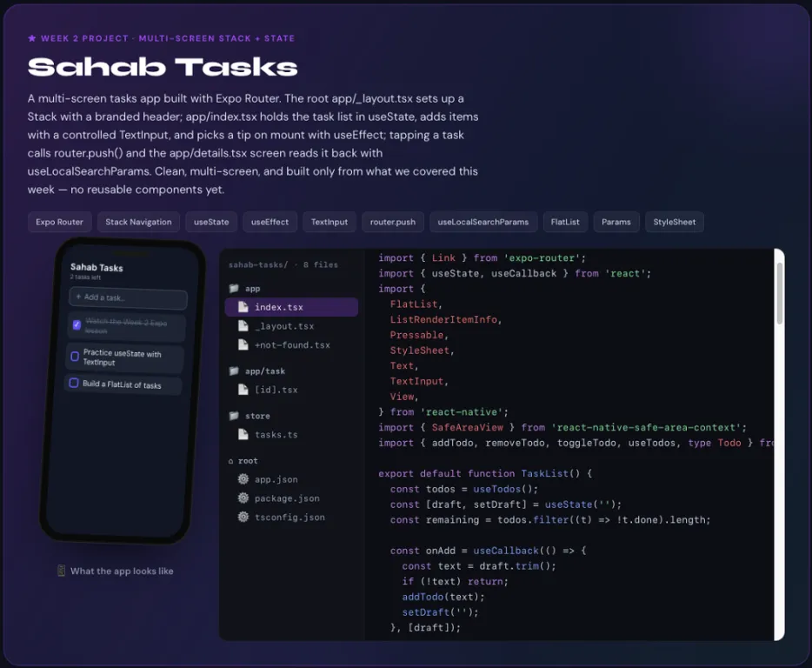
Task: Click the app folder icon
Action: (234, 288)
